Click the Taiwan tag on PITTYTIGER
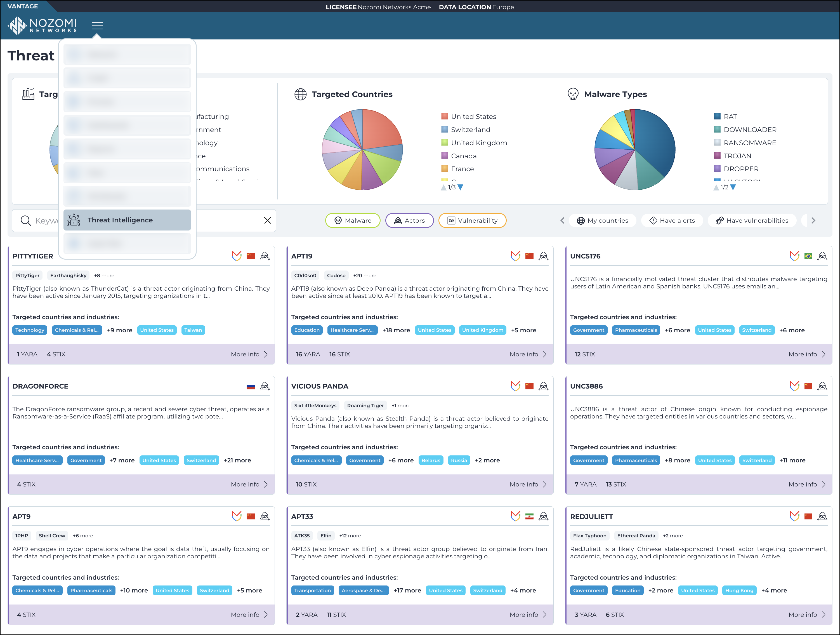 point(193,330)
